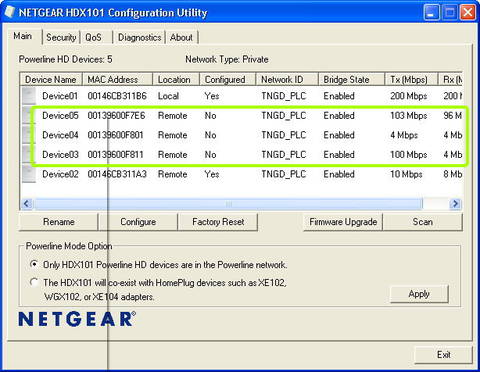Click the Exit button
Image resolution: width=480 pixels, height=372 pixels.
click(443, 355)
